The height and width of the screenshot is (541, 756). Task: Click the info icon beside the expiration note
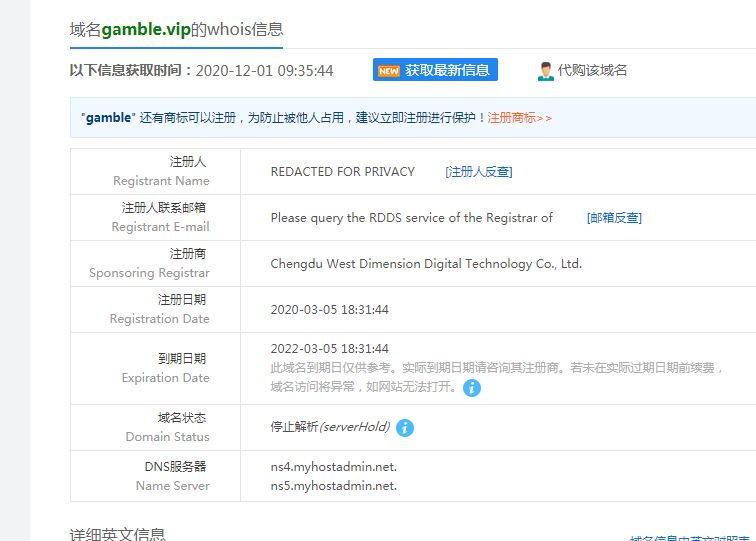click(x=472, y=388)
